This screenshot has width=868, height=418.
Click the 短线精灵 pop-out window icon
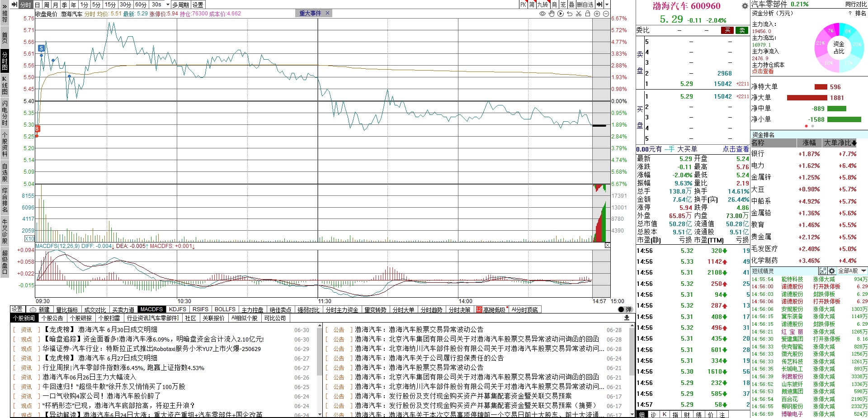coord(823,271)
